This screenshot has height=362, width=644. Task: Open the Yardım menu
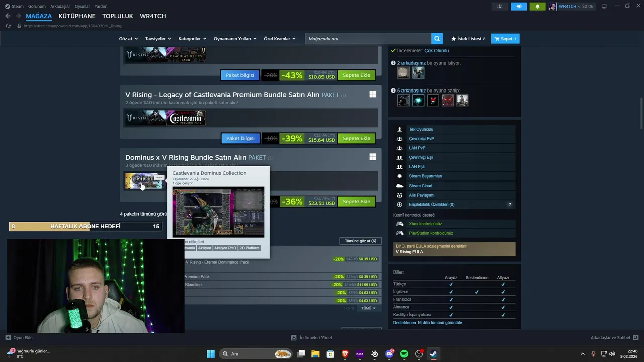point(101,6)
